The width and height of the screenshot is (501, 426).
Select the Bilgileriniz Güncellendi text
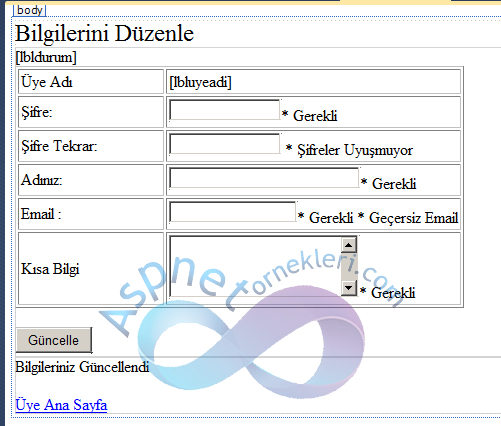[x=82, y=367]
